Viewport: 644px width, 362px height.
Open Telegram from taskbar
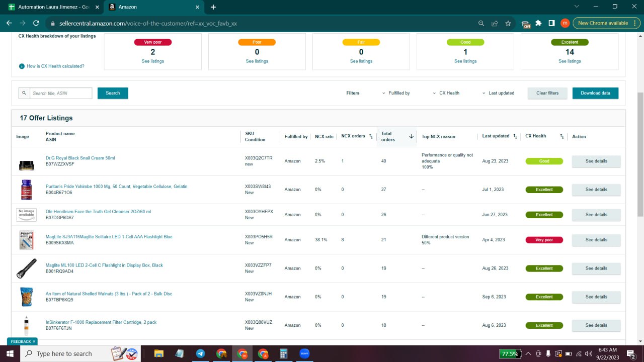(x=200, y=353)
